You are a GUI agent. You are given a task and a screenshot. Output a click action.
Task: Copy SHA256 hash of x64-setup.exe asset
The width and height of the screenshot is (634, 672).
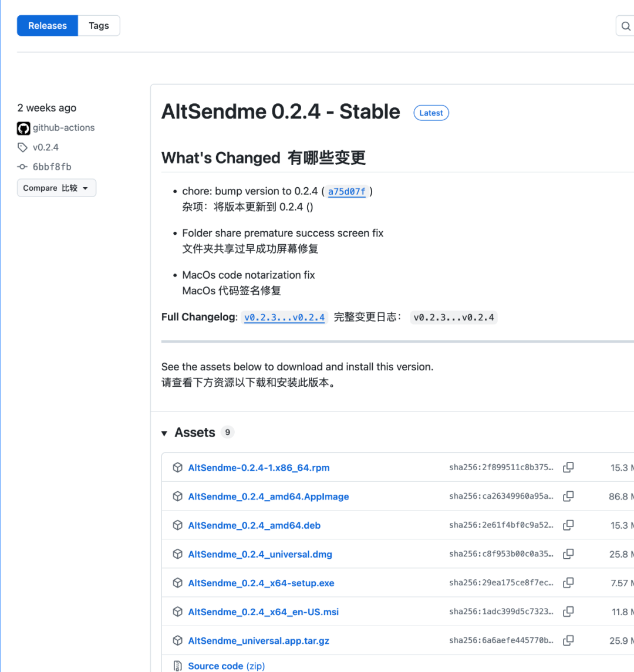pos(568,583)
